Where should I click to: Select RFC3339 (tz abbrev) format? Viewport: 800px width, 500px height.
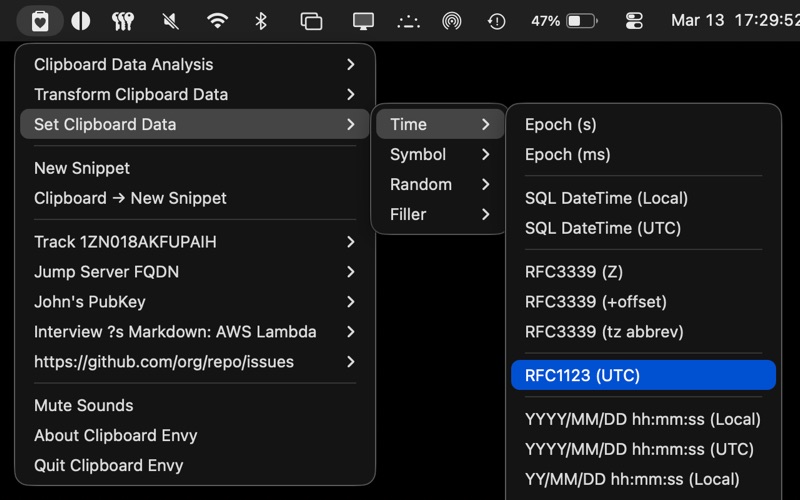tap(643, 332)
